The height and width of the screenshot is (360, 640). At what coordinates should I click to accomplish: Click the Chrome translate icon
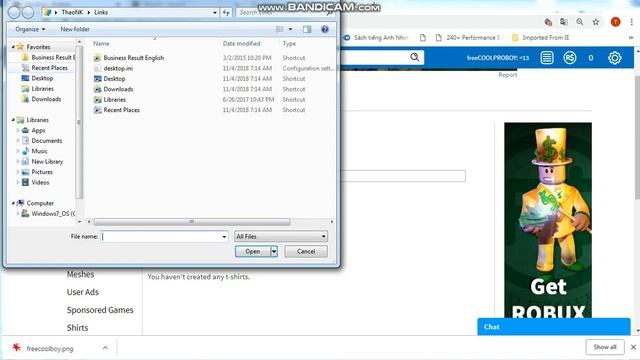[x=564, y=22]
